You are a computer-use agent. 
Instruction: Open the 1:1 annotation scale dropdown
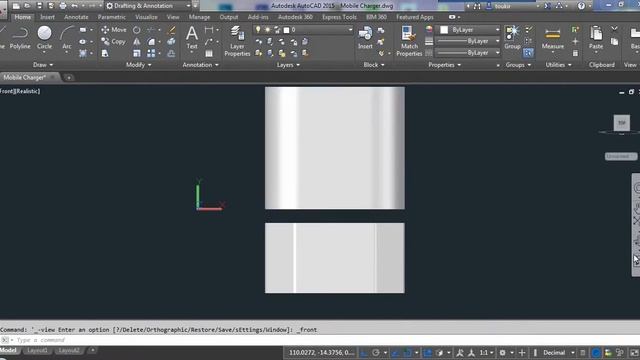(x=486, y=353)
